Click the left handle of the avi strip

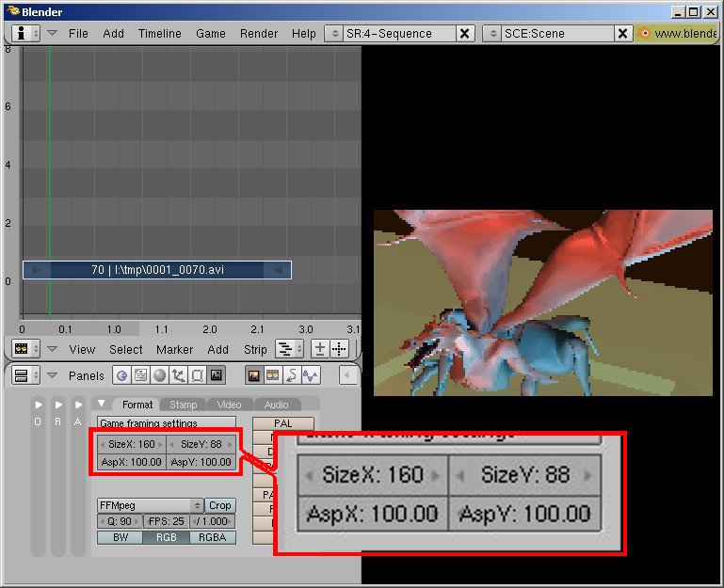tap(37, 269)
